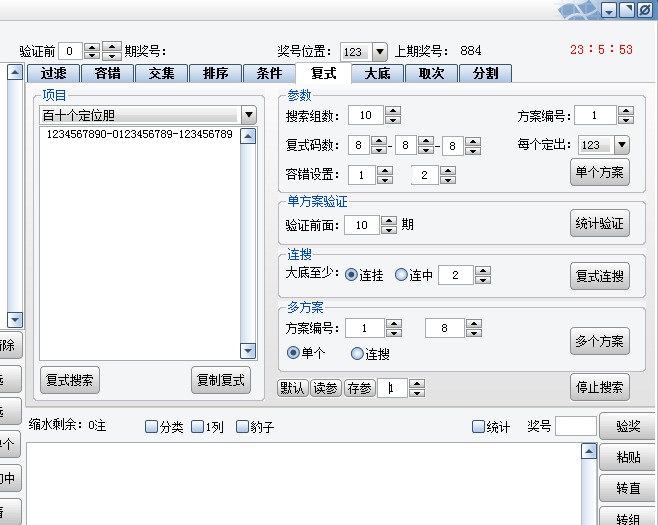Click the 停止搜索 button

pos(601,387)
